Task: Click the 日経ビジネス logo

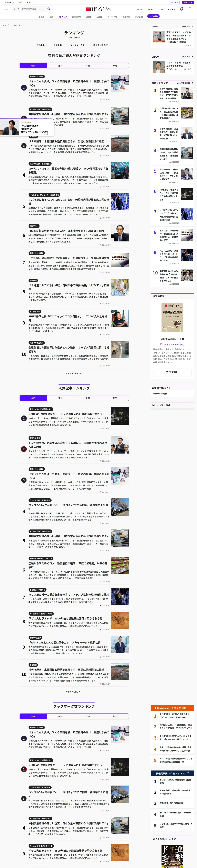Action: (99, 9)
